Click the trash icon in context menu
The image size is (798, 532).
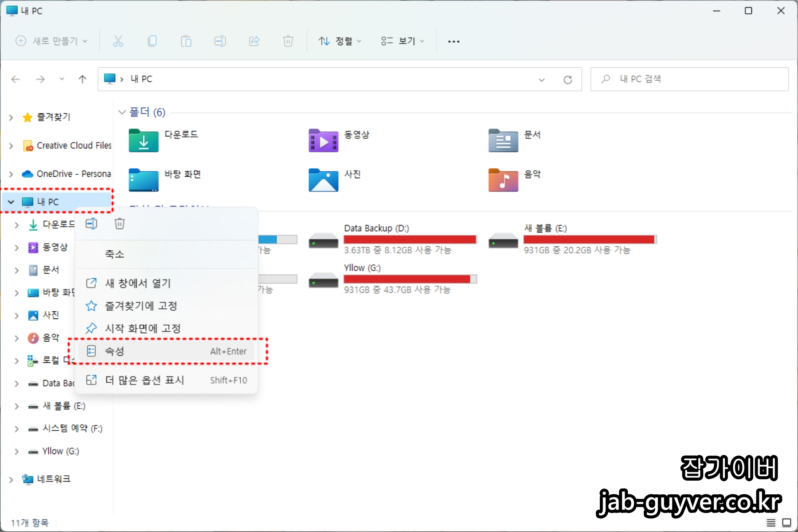[x=120, y=224]
